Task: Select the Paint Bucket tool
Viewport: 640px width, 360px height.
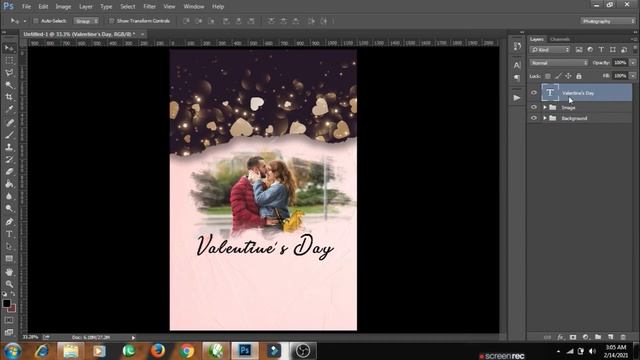Action: click(9, 184)
